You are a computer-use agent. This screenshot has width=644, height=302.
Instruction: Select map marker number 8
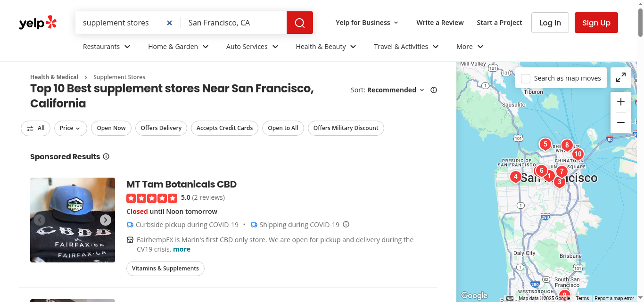567,146
